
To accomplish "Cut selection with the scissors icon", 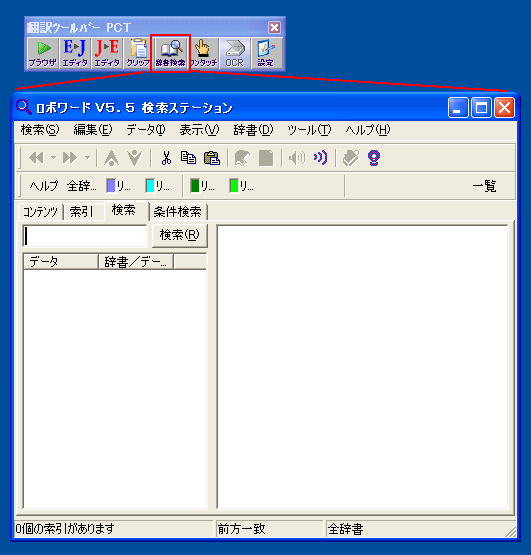I will pyautogui.click(x=166, y=158).
